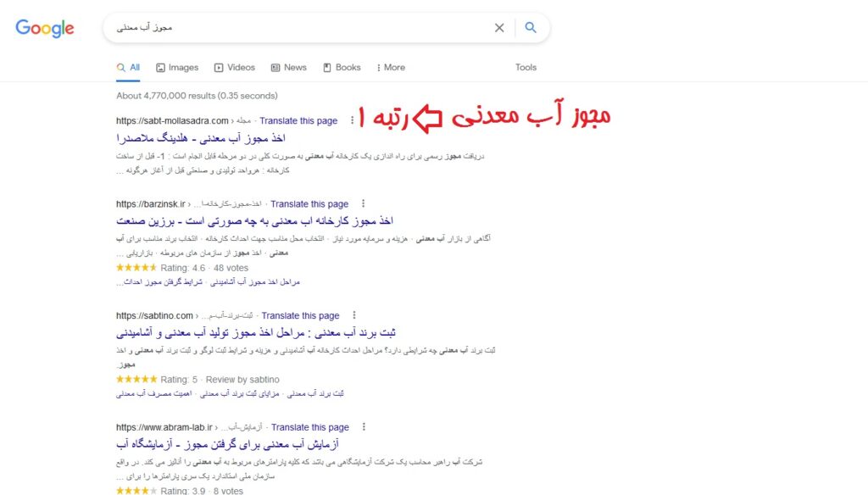
Task: Click the blue magnifier search icon
Action: point(531,27)
